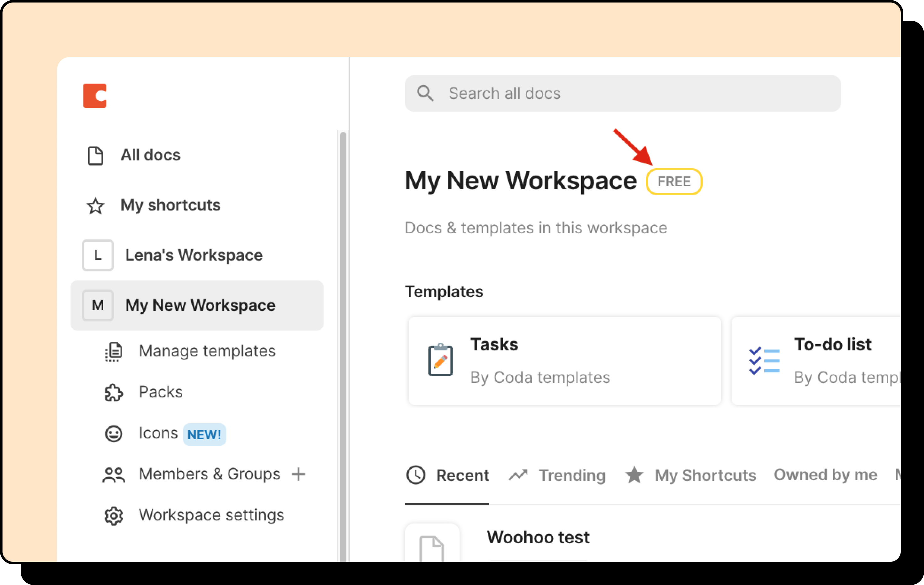Open the Woohoo test document

[x=538, y=537]
